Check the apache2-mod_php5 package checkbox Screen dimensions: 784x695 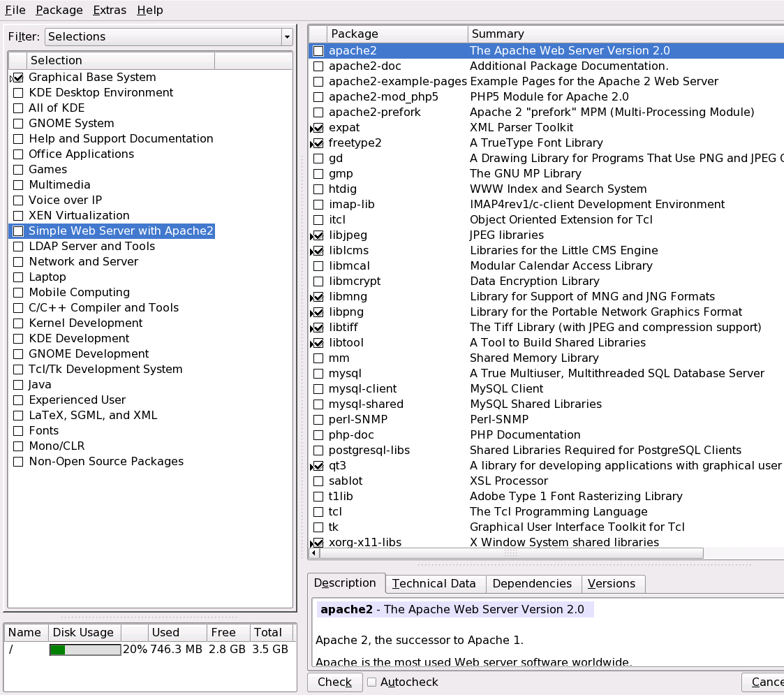[318, 97]
